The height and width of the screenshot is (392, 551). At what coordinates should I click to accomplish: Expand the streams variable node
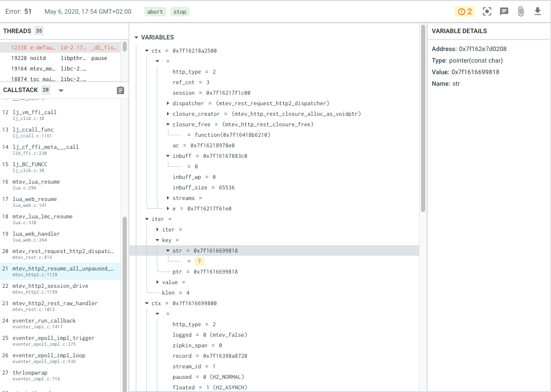click(168, 198)
